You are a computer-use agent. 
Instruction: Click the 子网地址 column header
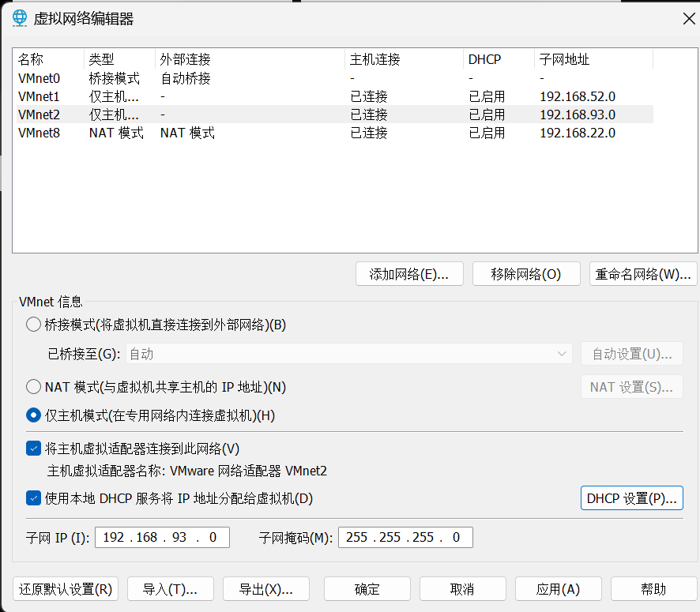(x=563, y=60)
